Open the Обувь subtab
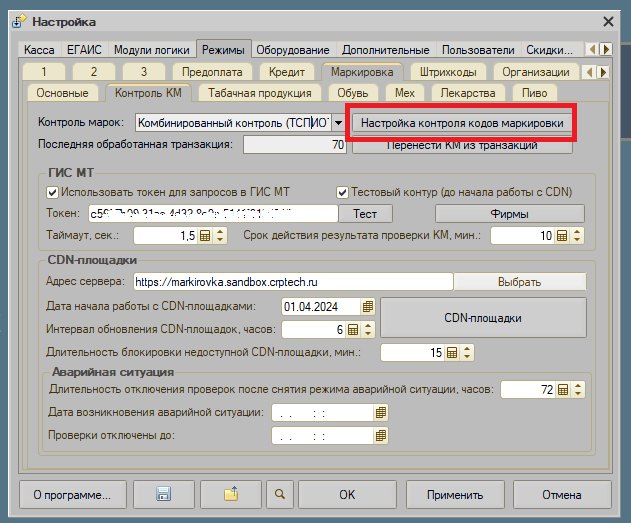 tap(353, 93)
